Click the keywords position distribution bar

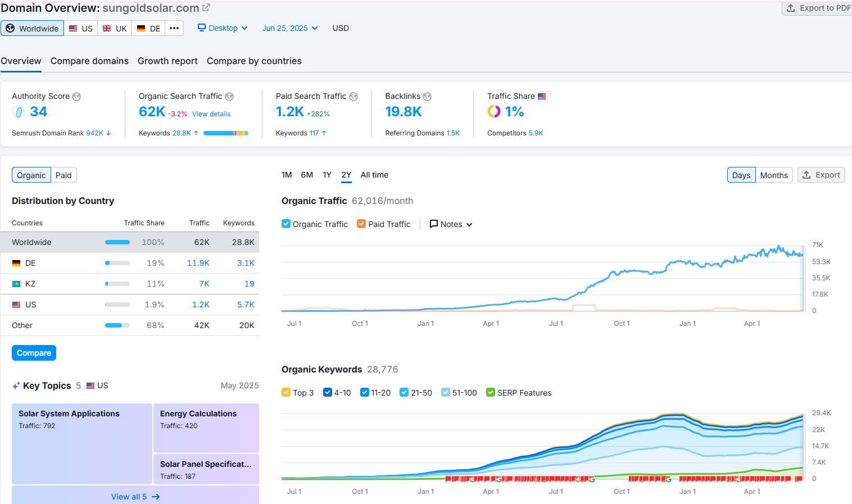[226, 133]
